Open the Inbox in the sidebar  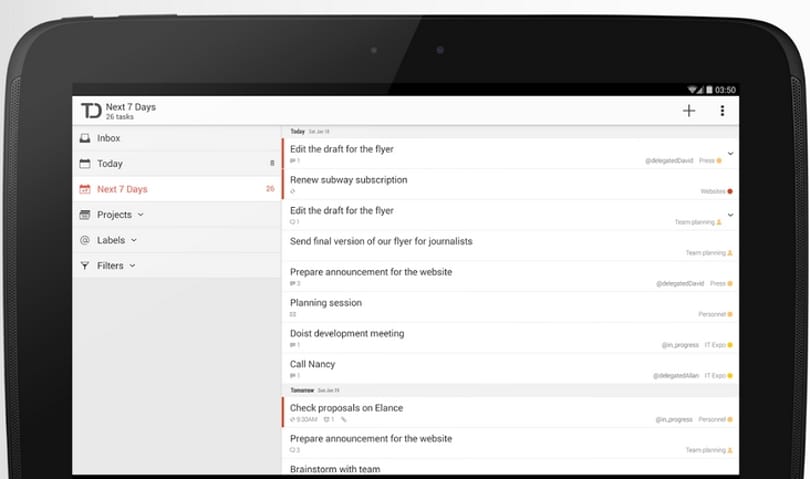coord(177,138)
